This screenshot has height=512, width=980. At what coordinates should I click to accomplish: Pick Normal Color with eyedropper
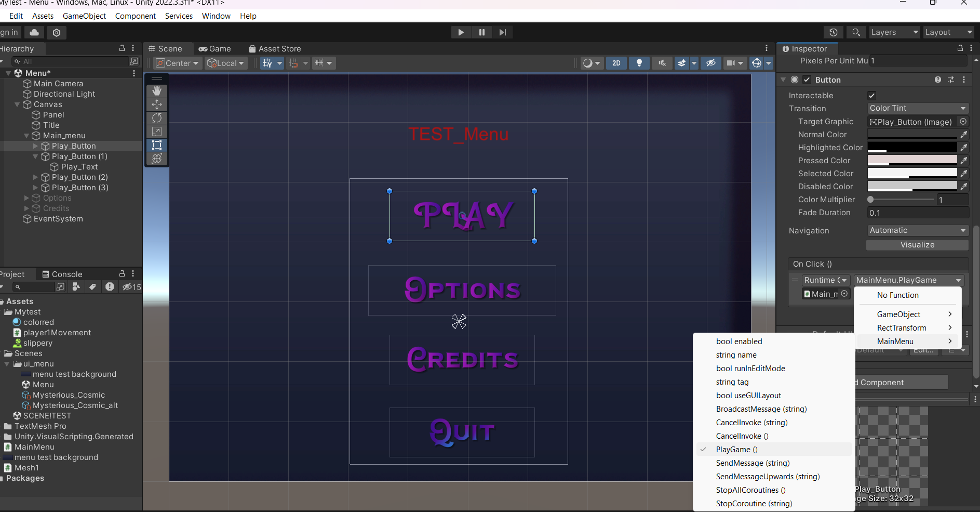(964, 135)
